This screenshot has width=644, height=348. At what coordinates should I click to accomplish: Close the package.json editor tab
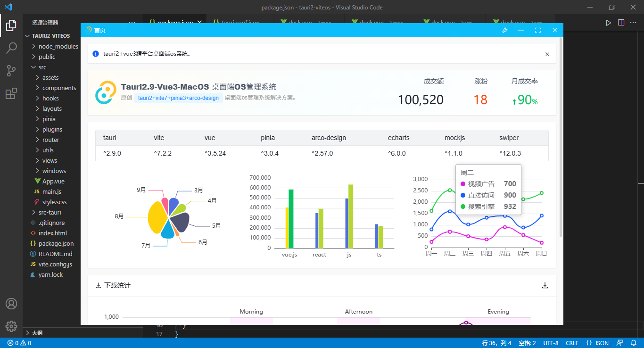pos(199,22)
